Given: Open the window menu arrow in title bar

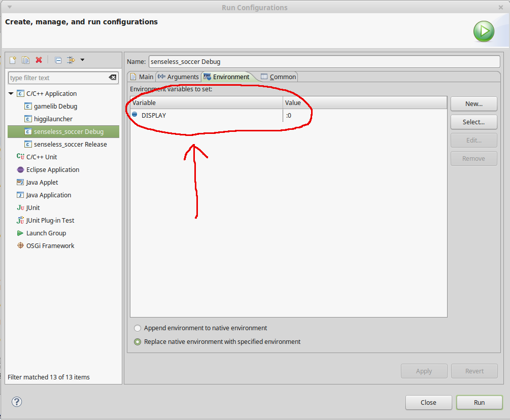Looking at the screenshot, I should 10,7.
